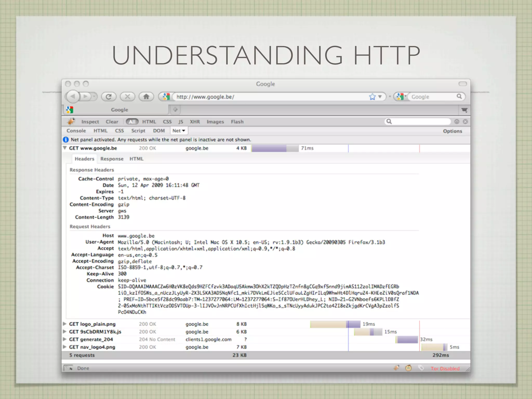
Task: Click the 19ms timing bar for logo_plain.png
Action: pos(335,324)
